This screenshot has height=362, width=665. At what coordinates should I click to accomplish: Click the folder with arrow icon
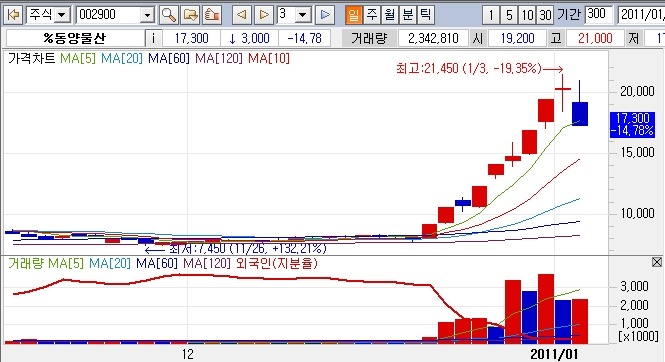[x=190, y=15]
